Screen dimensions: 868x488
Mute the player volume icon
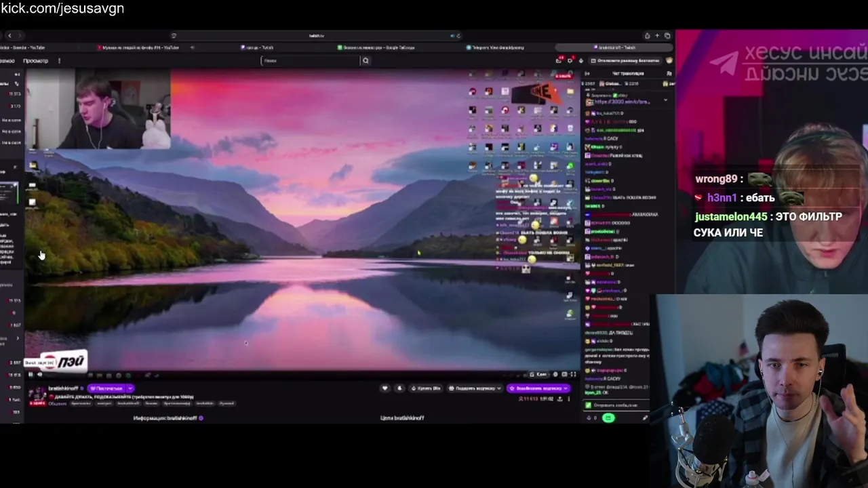(x=39, y=374)
